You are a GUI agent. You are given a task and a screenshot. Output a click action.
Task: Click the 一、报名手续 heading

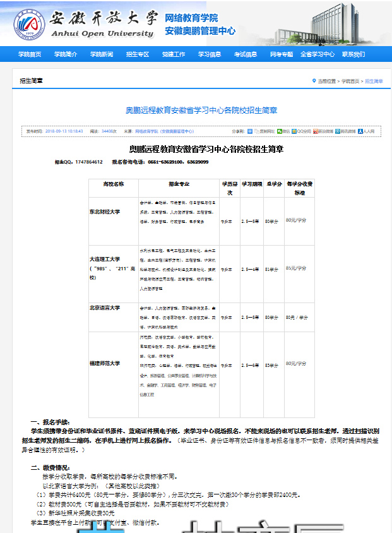[50, 422]
